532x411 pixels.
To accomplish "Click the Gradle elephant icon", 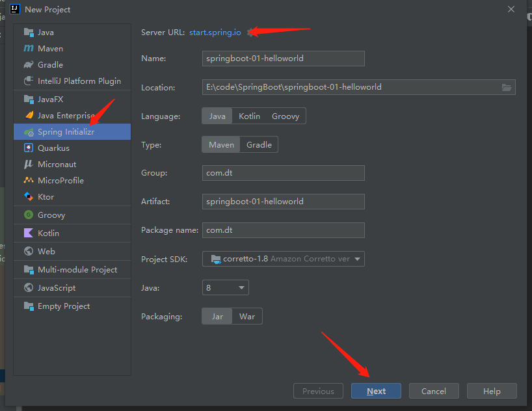I will click(29, 65).
